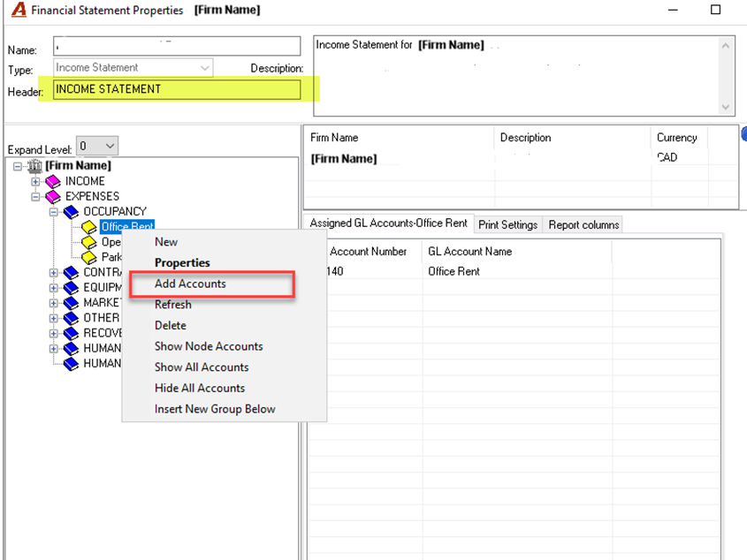The image size is (747, 560).
Task: Focus the Header field containing INCOME STATEMENT
Action: pyautogui.click(x=177, y=89)
